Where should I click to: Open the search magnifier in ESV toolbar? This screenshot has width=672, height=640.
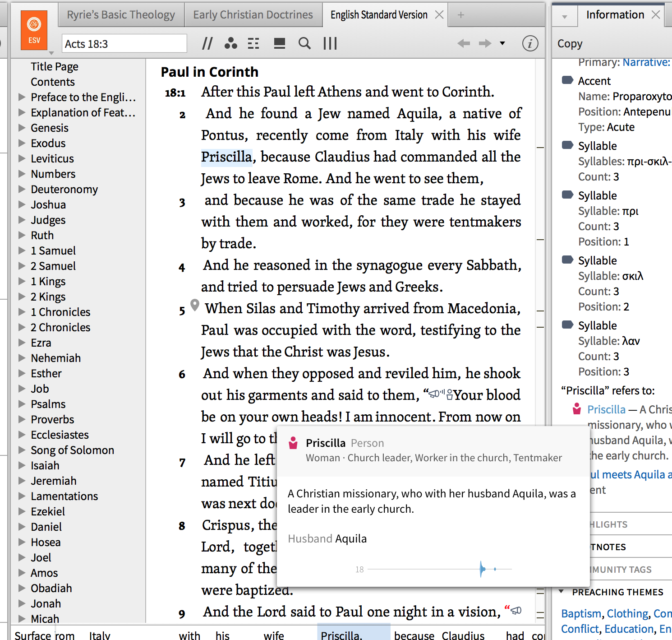(x=305, y=43)
